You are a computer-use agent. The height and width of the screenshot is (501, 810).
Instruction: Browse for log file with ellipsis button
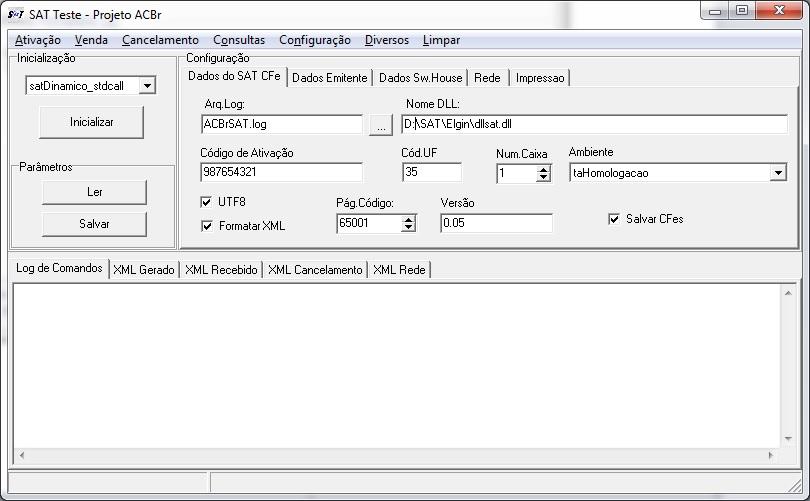[x=381, y=125]
